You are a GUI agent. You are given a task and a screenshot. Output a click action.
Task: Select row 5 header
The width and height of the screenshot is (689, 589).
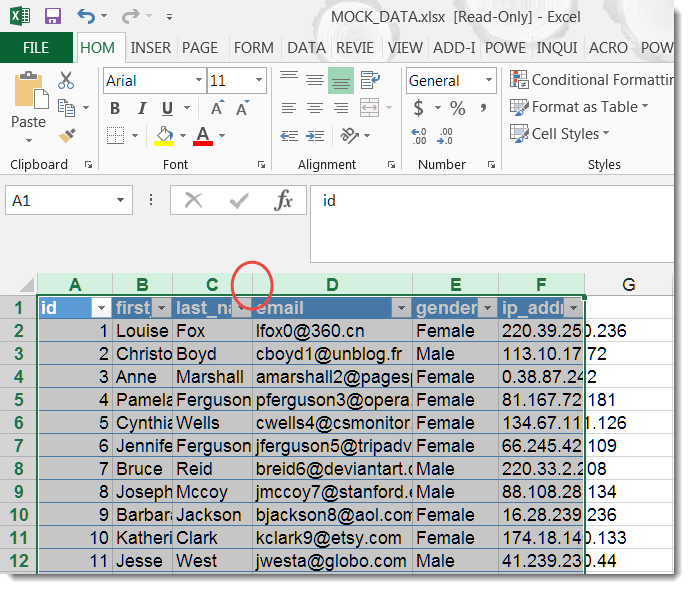[x=18, y=400]
